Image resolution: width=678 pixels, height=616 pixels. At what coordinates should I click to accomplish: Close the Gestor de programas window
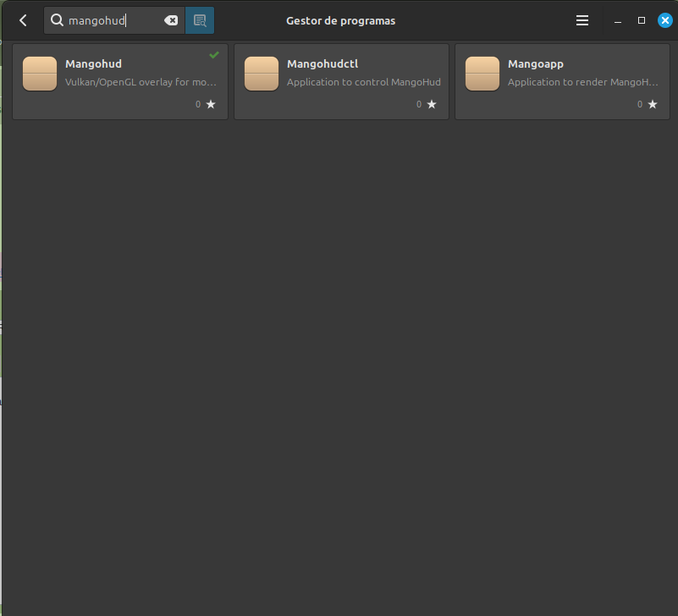pos(665,20)
